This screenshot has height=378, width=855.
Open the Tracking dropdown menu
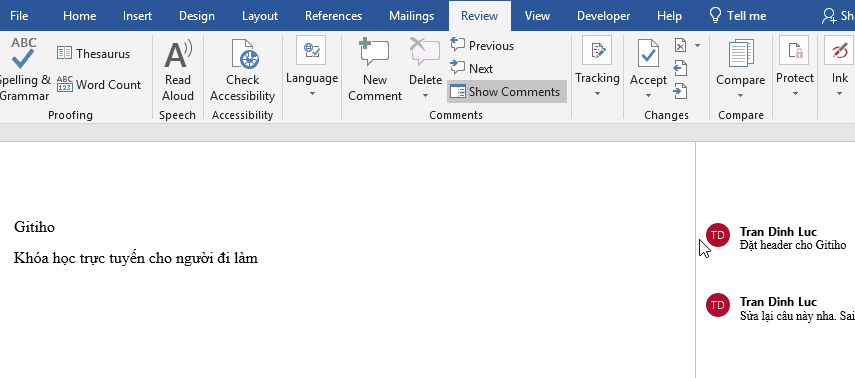tap(597, 68)
